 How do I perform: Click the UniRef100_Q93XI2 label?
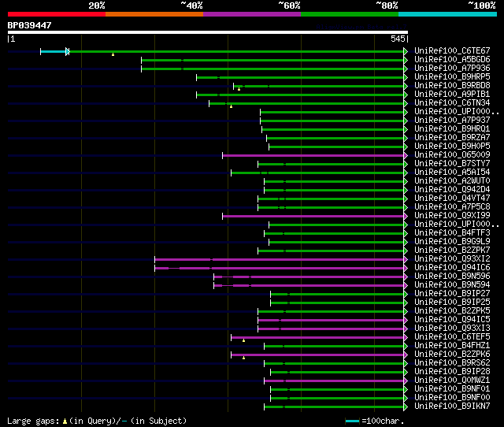pyautogui.click(x=452, y=259)
